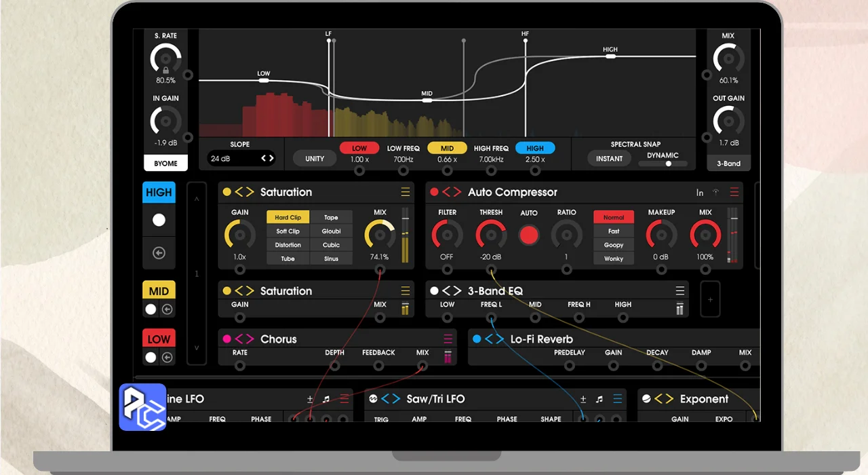The image size is (868, 475).
Task: Select the red LOW band tab
Action: pos(159,339)
